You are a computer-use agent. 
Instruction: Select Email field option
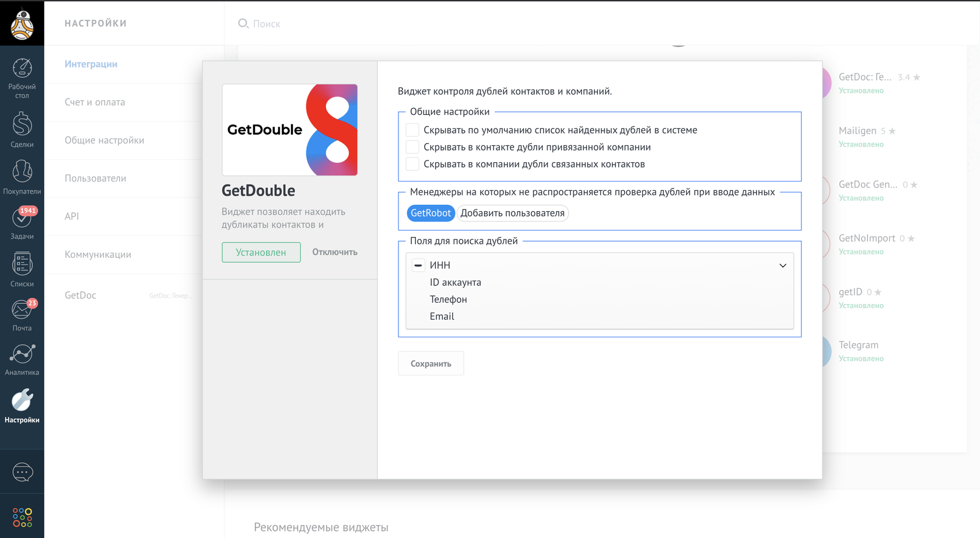[x=442, y=316]
